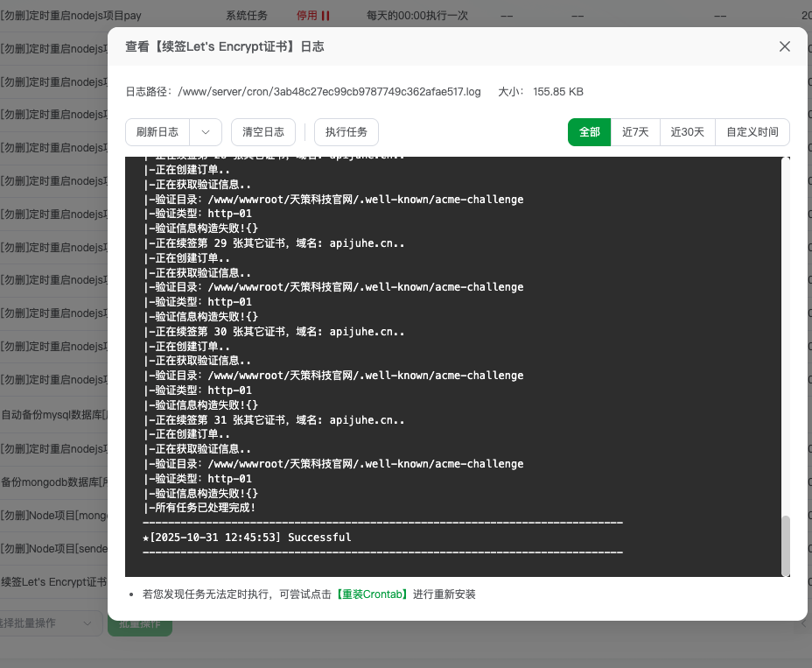Run the task via 执行任务 button

[x=346, y=132]
